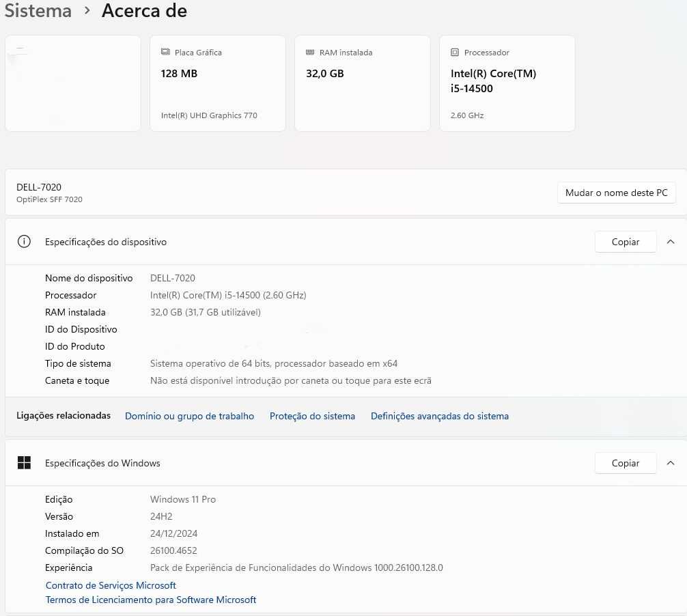Viewport: 687px width, 616px height.
Task: Select the ID do Produto label
Action: click(74, 346)
